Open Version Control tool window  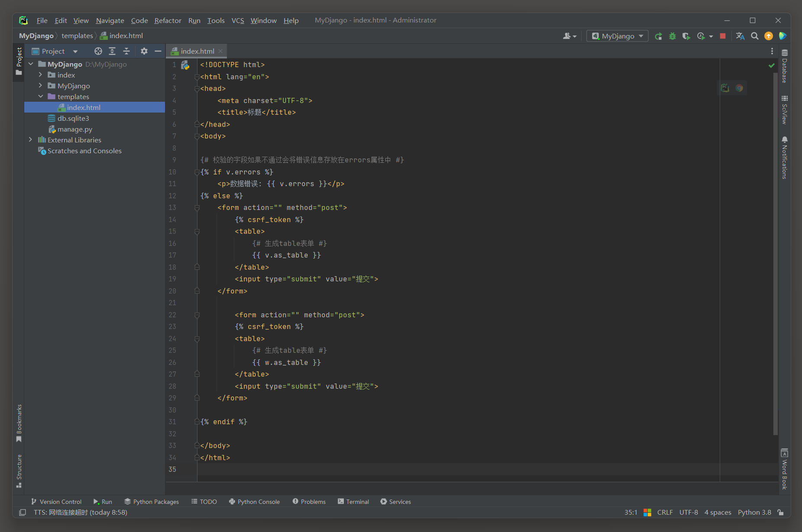point(56,502)
